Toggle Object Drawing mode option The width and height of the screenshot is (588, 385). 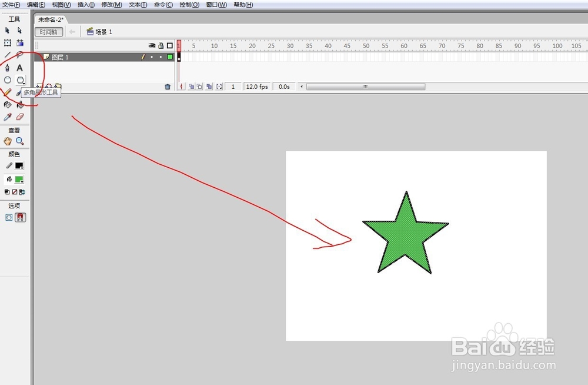tap(9, 217)
